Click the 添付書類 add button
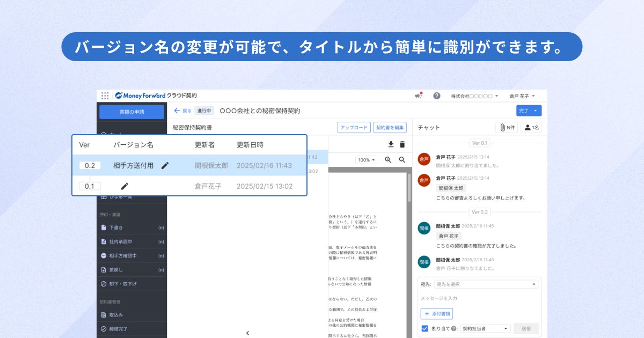 [x=436, y=314]
